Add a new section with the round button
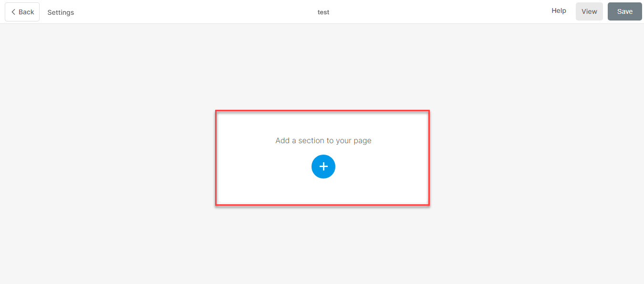 click(x=323, y=167)
